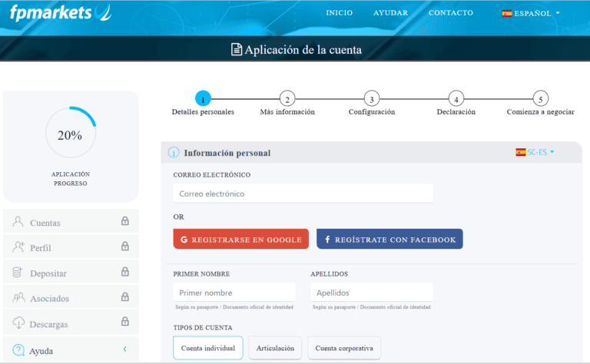This screenshot has width=590, height=364.
Task: Select Articulación account type
Action: [275, 348]
